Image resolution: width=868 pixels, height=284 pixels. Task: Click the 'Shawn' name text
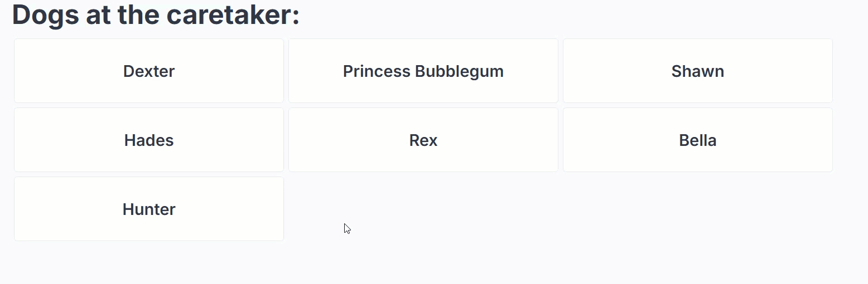click(697, 71)
